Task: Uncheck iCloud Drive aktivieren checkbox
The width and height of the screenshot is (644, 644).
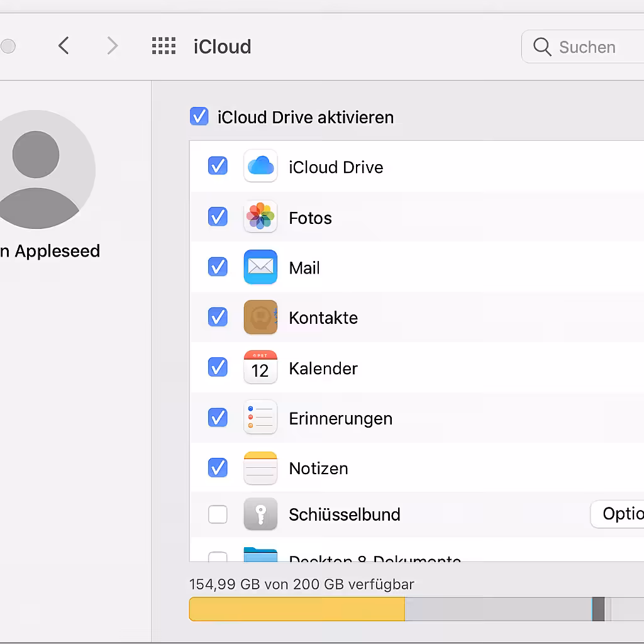Action: tap(199, 116)
